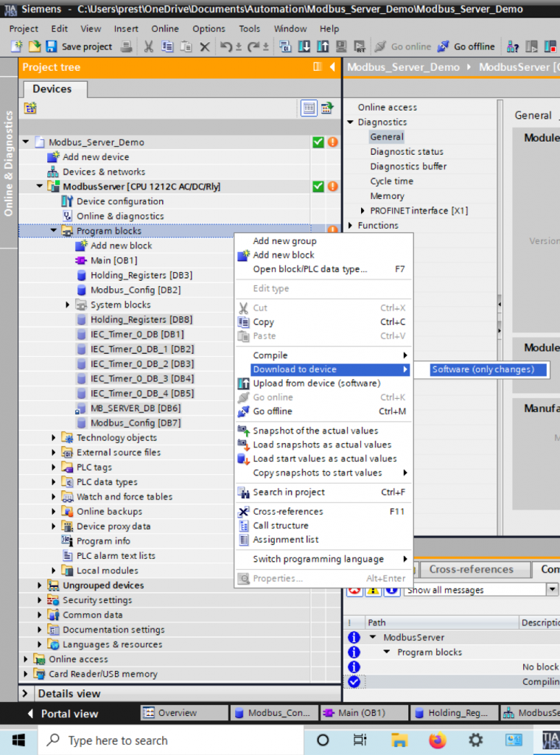
Task: Expand the Technology objects folder
Action: click(54, 438)
